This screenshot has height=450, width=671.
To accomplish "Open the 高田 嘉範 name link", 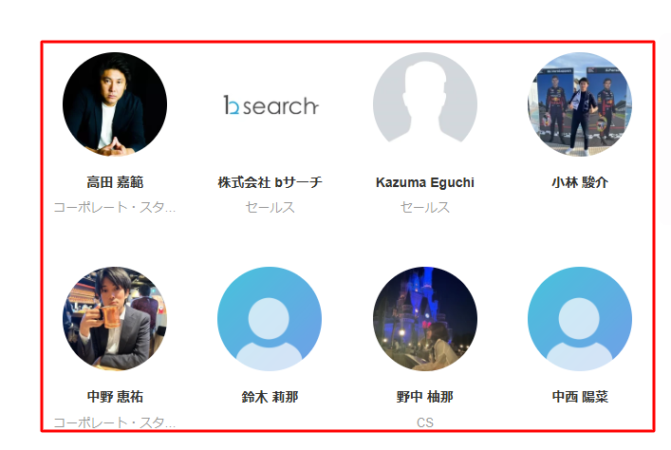I will point(115,182).
